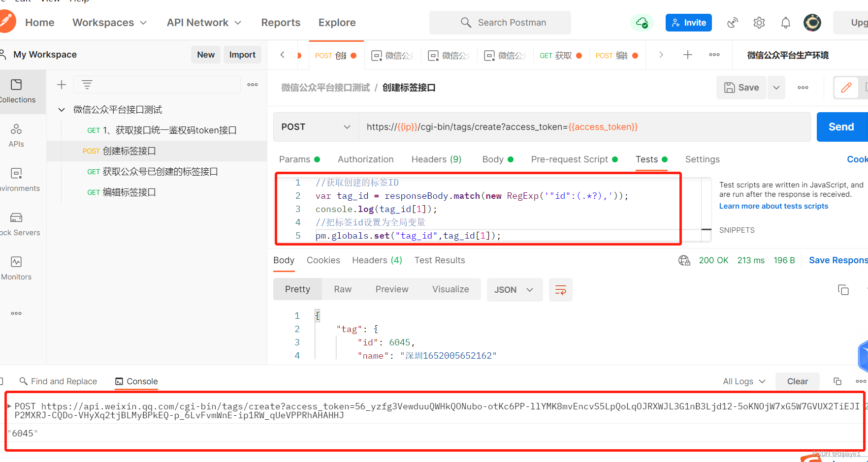Copy console logs icon

pyautogui.click(x=837, y=381)
